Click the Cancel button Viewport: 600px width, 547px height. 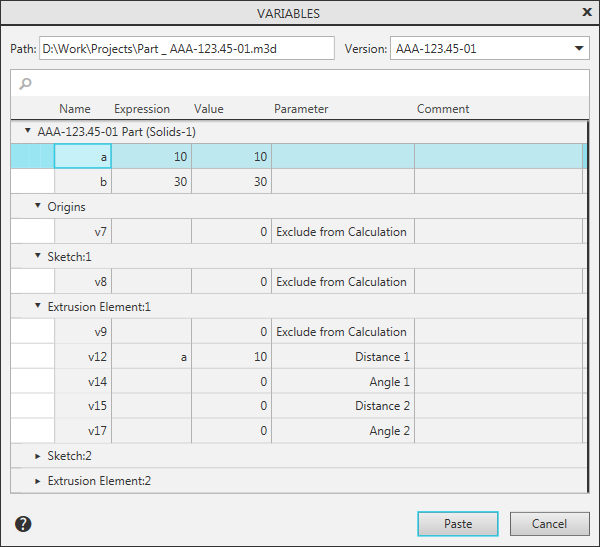point(549,524)
